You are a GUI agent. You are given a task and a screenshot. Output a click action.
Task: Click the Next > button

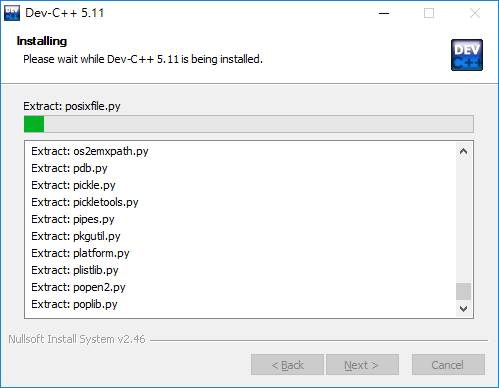point(362,365)
